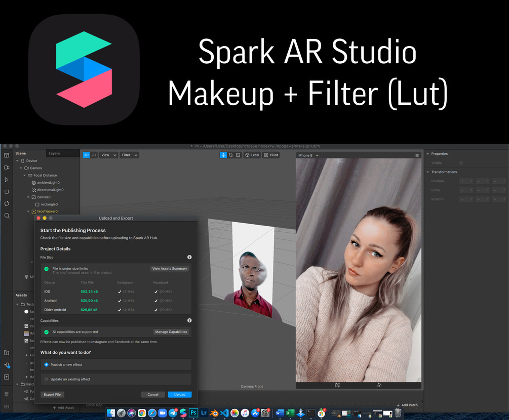
Task: Collapse the Focal Distance tree node
Action: click(x=24, y=175)
